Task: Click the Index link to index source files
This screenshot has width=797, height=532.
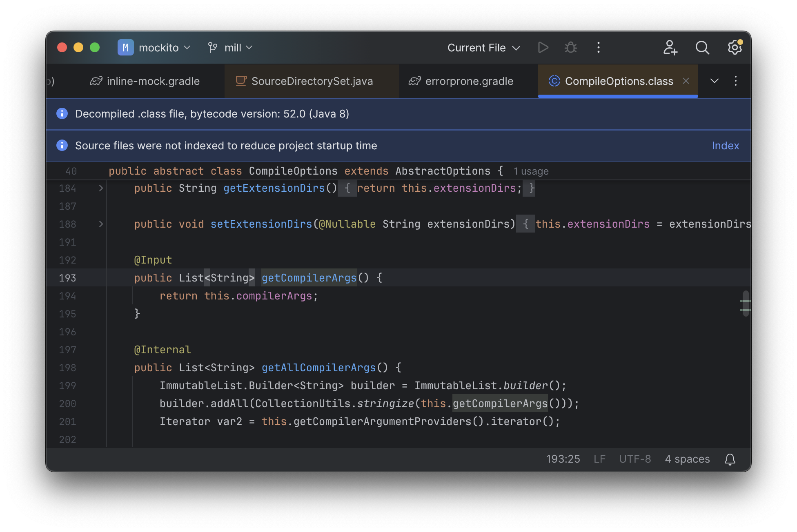Action: pos(726,146)
